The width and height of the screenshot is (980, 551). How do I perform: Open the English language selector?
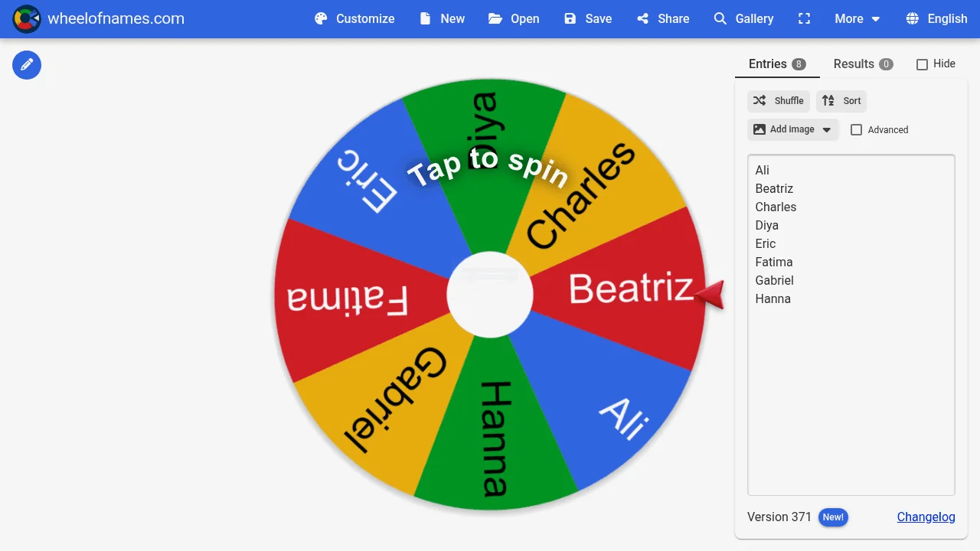pyautogui.click(x=936, y=19)
